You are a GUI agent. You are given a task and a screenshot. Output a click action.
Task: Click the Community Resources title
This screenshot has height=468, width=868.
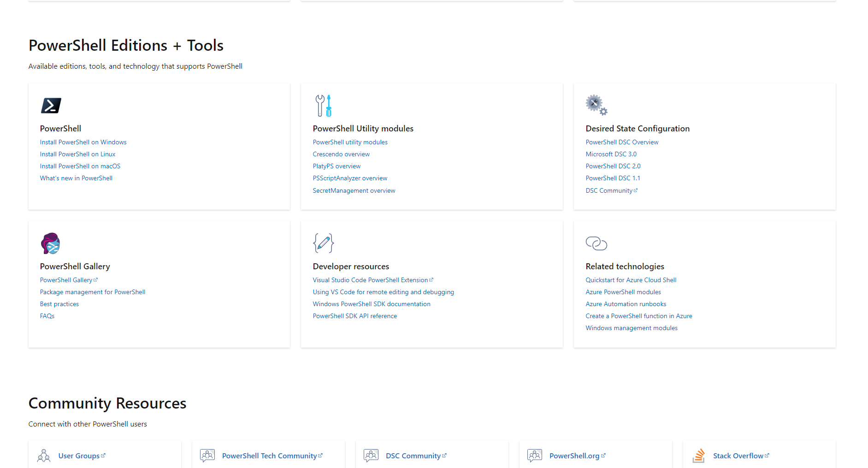107,403
